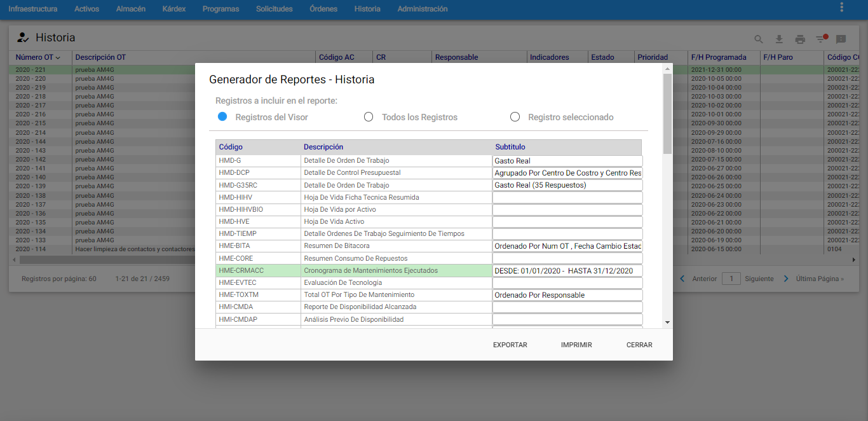Screen dimensions: 868x421
Task: Select Todos los Registros radio option
Action: (369, 117)
